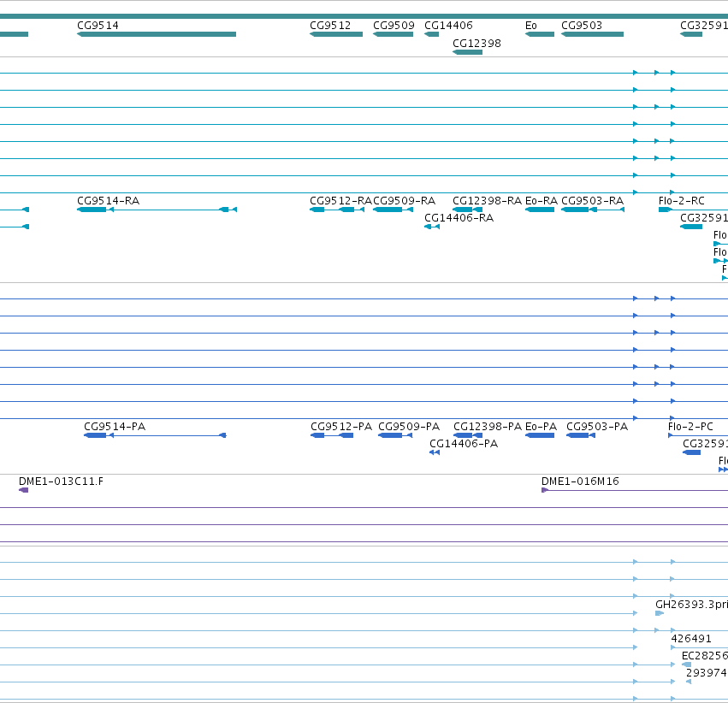Image resolution: width=728 pixels, height=703 pixels.
Task: Click the GH26393.3pri EST label
Action: tap(691, 605)
